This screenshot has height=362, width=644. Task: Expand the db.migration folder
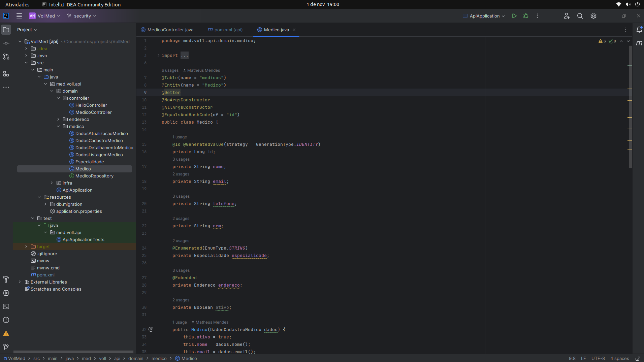[45, 204]
